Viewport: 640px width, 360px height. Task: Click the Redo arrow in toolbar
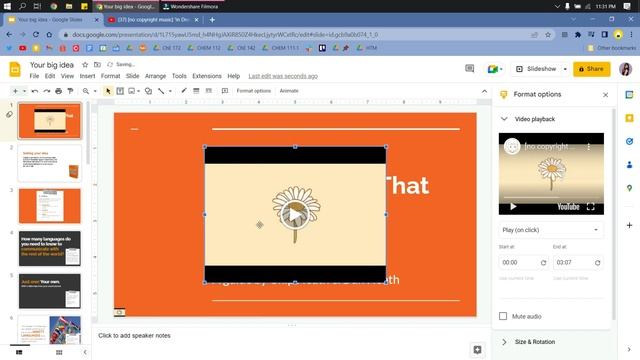[47, 91]
